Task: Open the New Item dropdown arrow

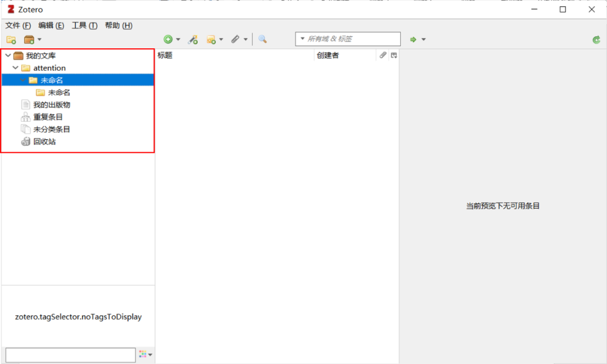Action: click(178, 39)
